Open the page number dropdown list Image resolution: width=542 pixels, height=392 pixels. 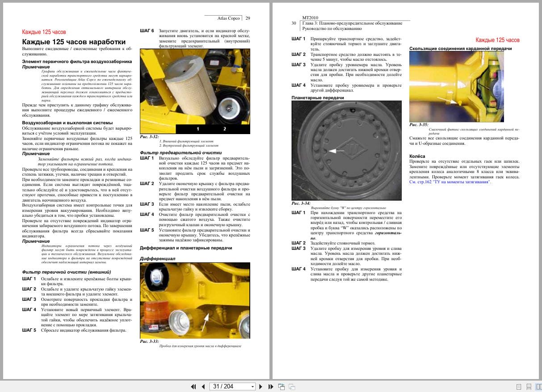point(253,386)
